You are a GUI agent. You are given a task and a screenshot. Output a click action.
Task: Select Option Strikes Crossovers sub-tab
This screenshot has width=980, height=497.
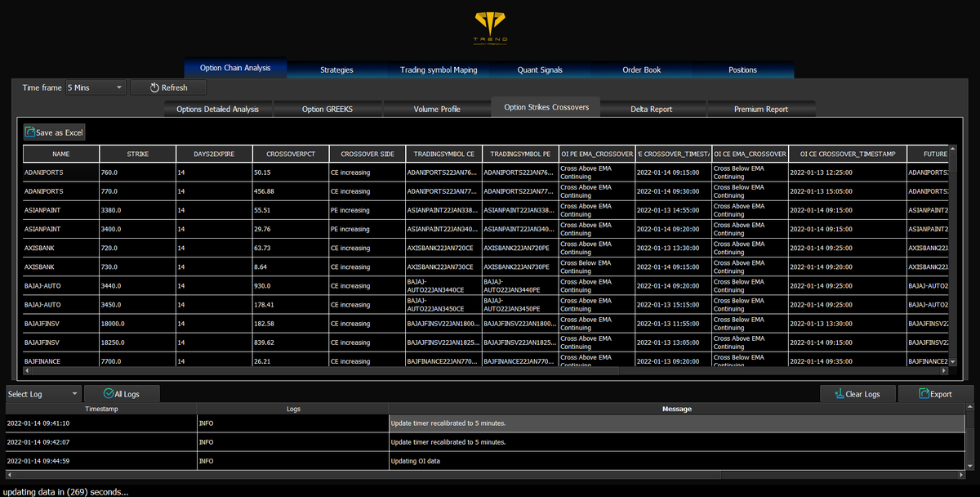(546, 107)
